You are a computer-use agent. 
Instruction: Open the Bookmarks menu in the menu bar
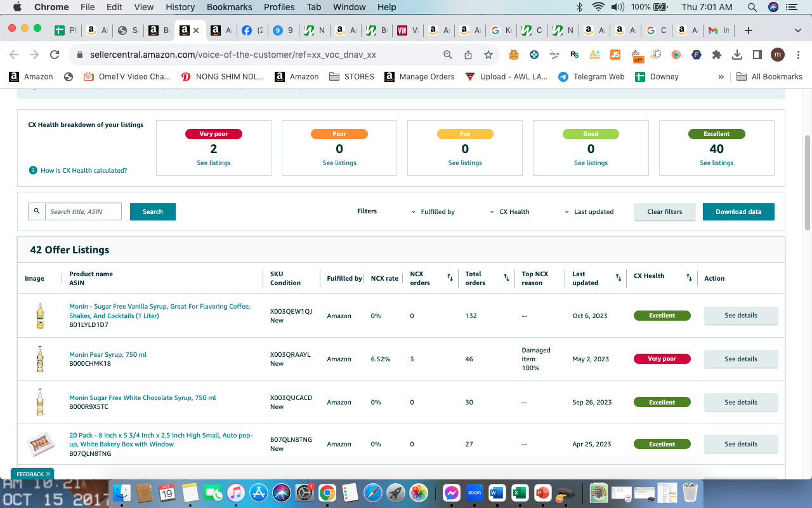230,7
